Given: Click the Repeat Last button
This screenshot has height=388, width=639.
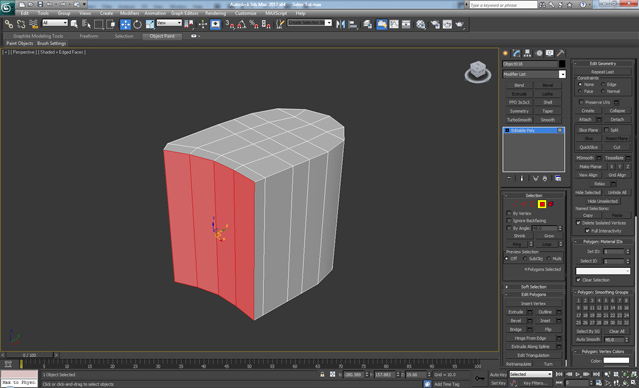Looking at the screenshot, I should point(602,72).
